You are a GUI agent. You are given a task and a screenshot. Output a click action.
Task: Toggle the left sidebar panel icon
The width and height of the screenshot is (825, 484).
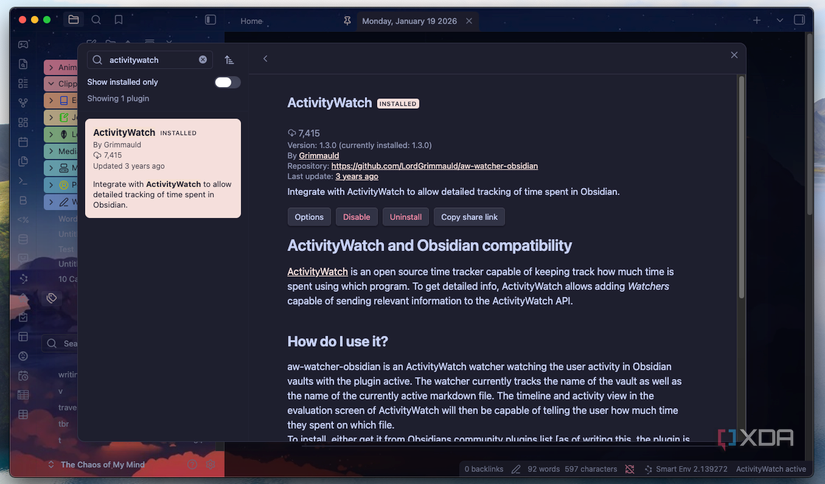point(210,19)
